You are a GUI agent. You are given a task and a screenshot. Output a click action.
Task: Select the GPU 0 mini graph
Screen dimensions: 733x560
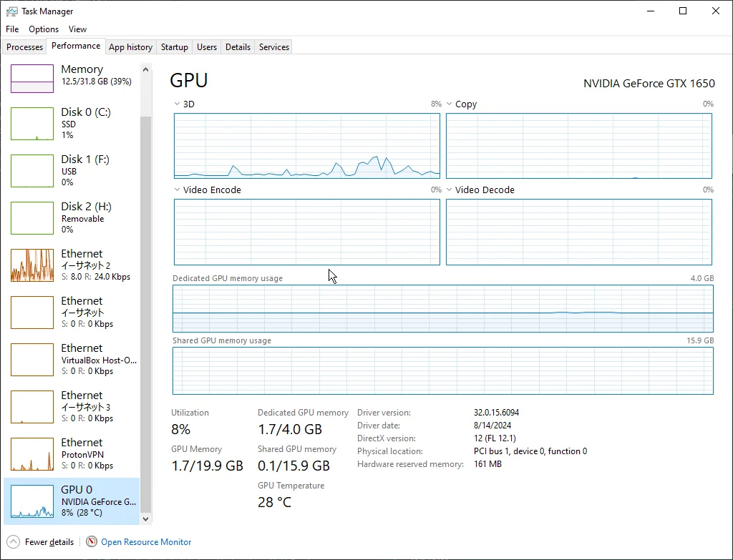[32, 501]
